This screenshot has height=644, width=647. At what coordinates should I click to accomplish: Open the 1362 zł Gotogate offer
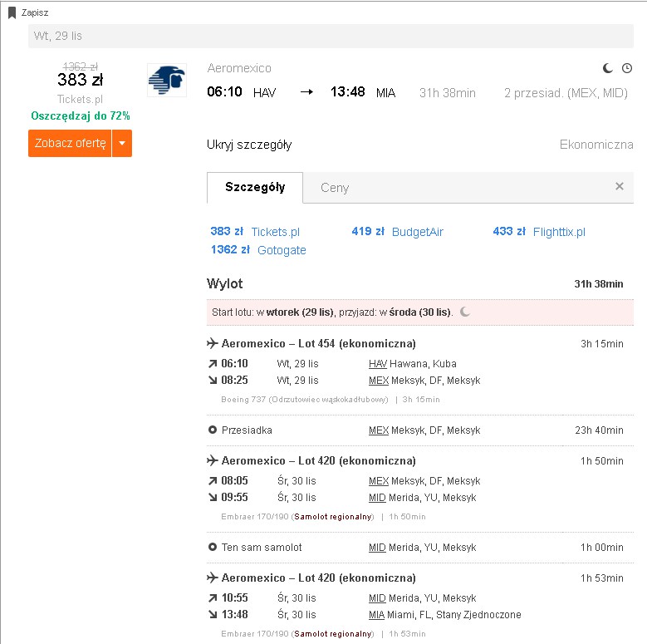tap(258, 250)
